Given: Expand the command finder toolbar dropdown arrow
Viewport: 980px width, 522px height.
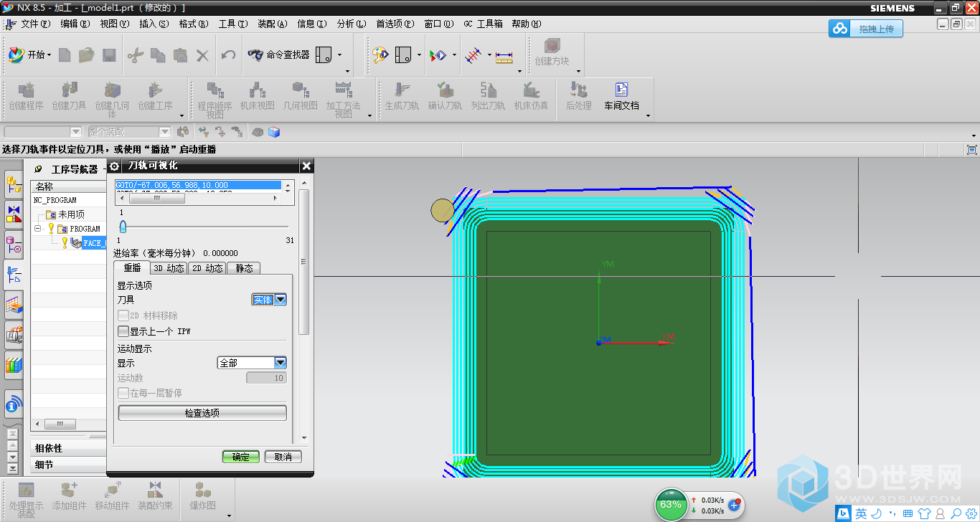Looking at the screenshot, I should coord(339,55).
